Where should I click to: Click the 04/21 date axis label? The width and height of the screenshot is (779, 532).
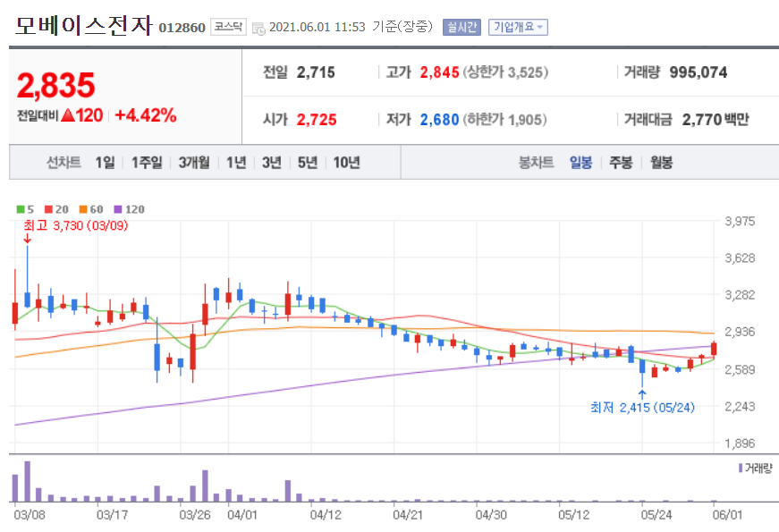(408, 515)
